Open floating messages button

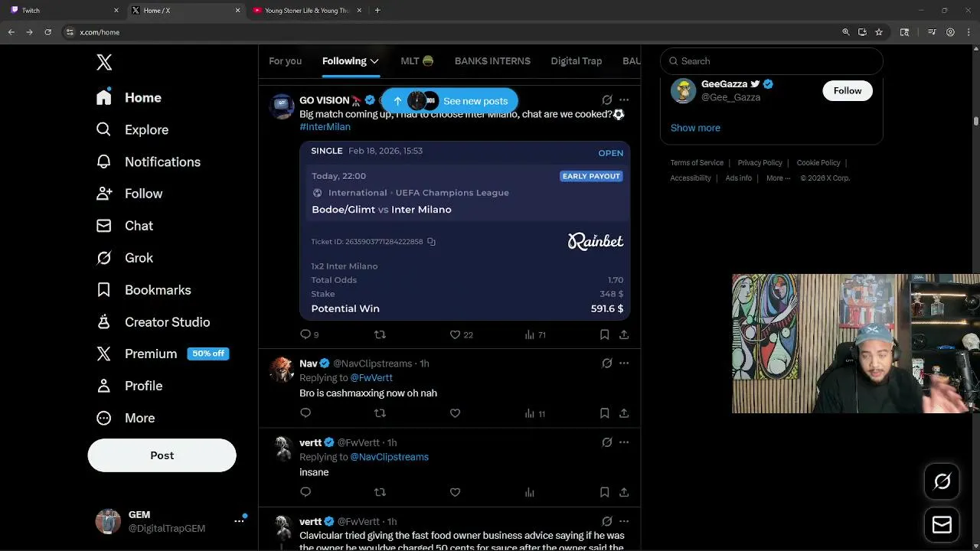tap(942, 525)
